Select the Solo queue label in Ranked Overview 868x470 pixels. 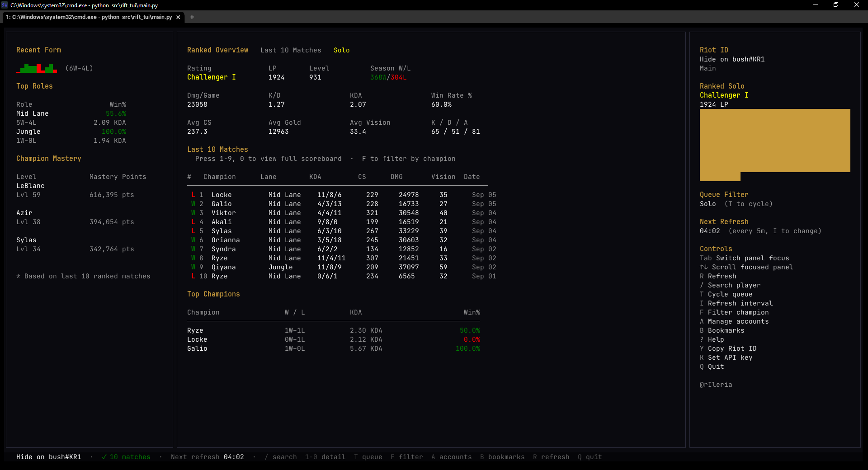341,50
